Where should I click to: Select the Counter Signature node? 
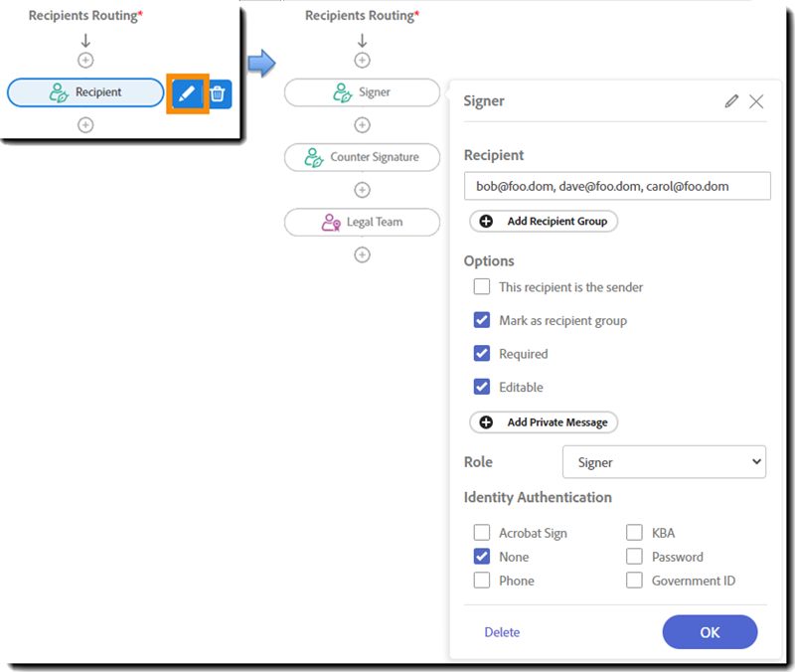[362, 157]
